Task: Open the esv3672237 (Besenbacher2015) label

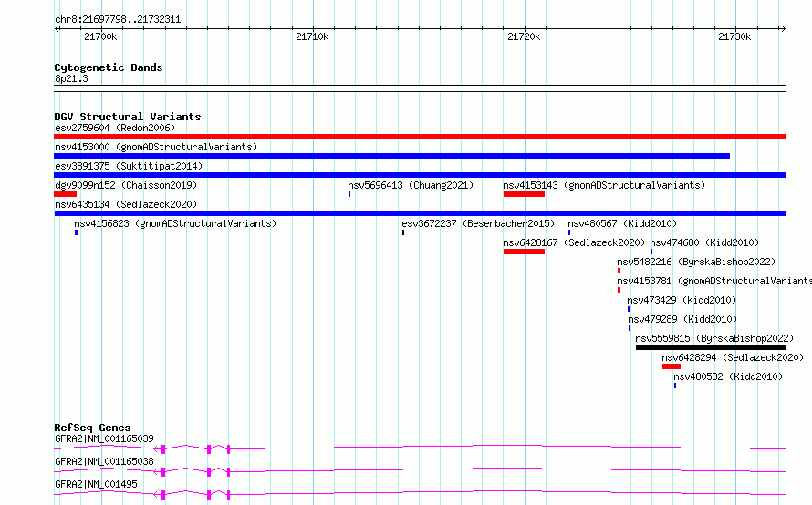Action: coord(478,223)
